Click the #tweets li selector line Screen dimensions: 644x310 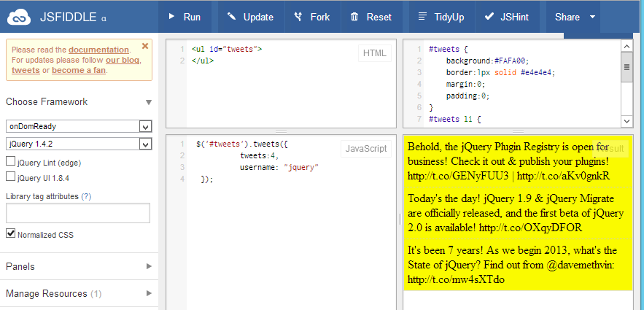(454, 119)
